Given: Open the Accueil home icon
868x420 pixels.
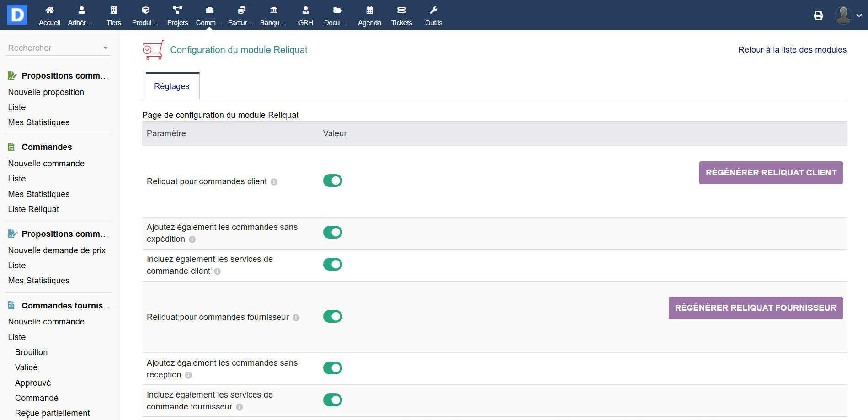Looking at the screenshot, I should pyautogui.click(x=49, y=11).
